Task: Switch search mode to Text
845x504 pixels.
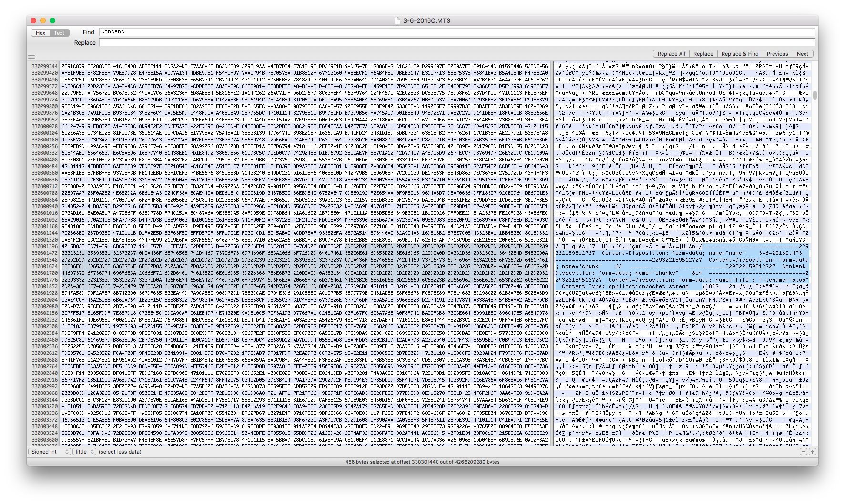Action: click(59, 33)
